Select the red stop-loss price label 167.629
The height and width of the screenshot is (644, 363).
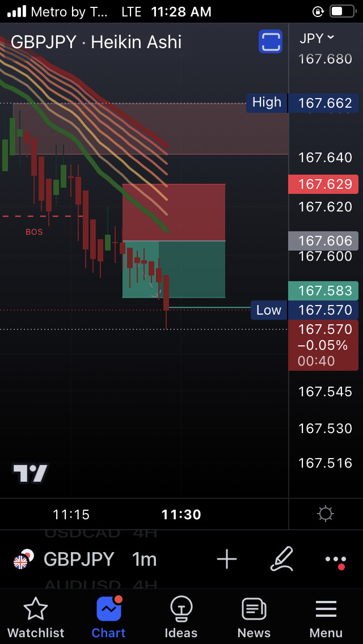pyautogui.click(x=323, y=184)
